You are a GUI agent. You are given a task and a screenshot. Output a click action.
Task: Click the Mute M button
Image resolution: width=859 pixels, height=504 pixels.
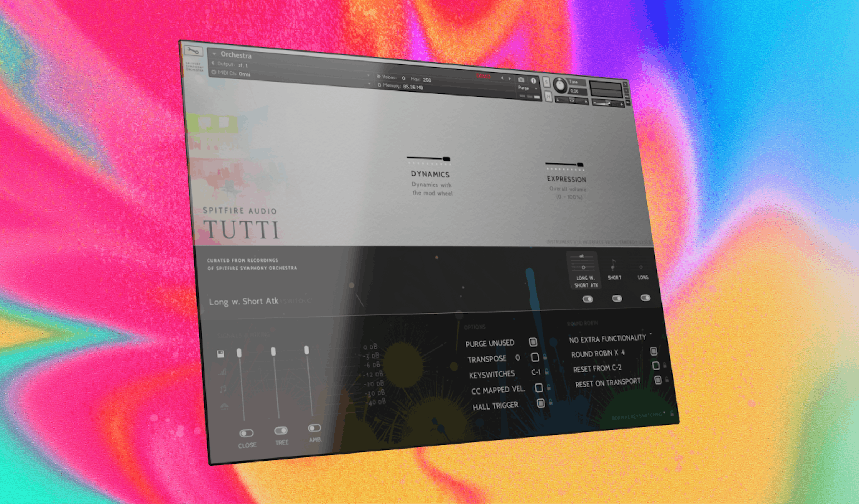tap(548, 97)
